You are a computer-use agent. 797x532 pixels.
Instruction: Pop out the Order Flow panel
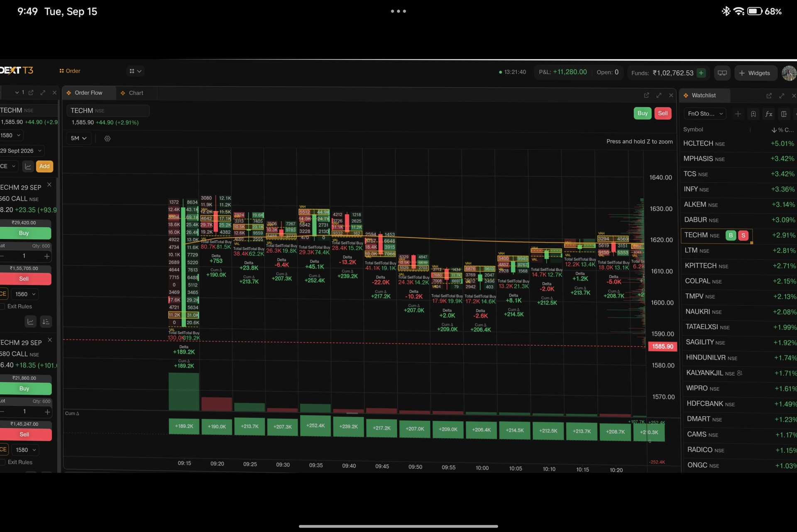[646, 95]
